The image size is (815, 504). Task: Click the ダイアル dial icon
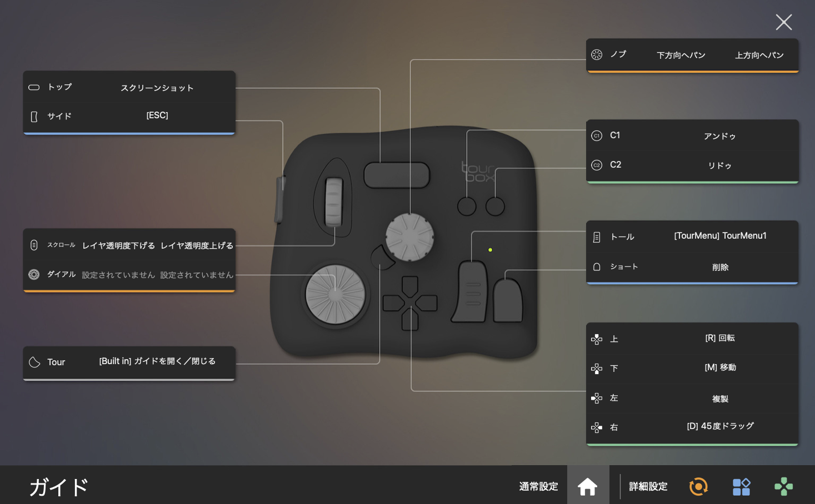tap(34, 274)
